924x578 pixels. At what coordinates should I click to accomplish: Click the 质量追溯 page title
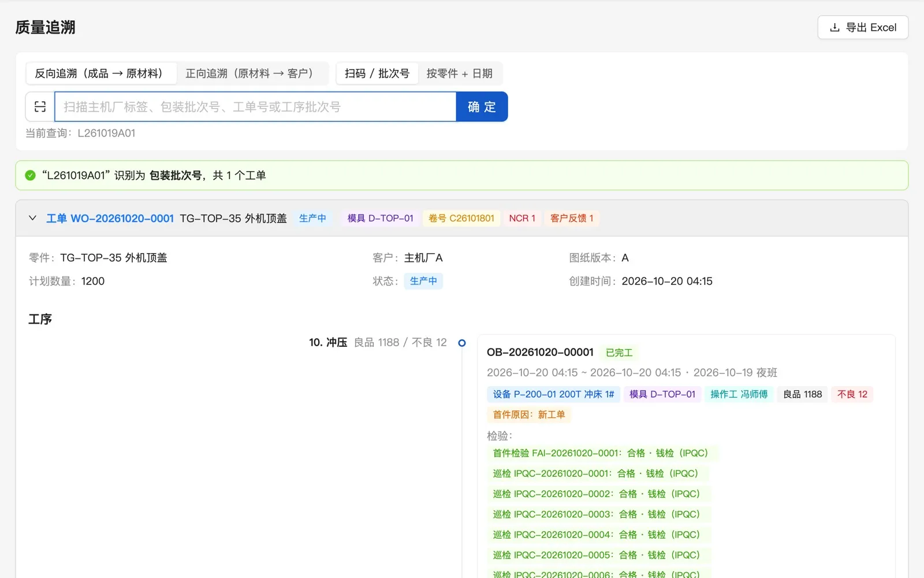pos(46,27)
